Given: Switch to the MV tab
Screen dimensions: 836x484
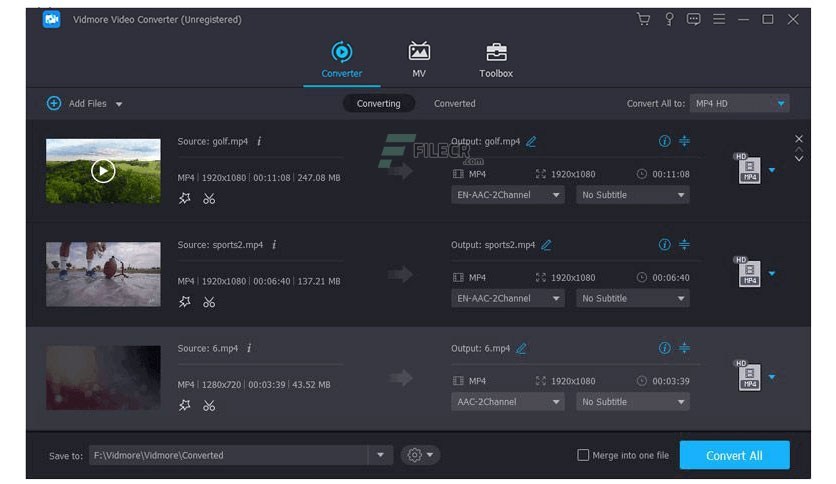Looking at the screenshot, I should coord(419,60).
